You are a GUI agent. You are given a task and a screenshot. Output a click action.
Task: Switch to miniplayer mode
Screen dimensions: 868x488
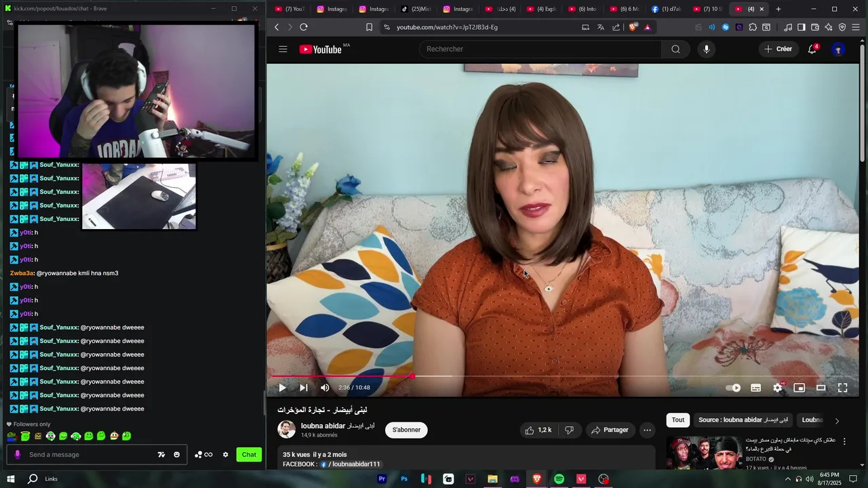pos(799,388)
